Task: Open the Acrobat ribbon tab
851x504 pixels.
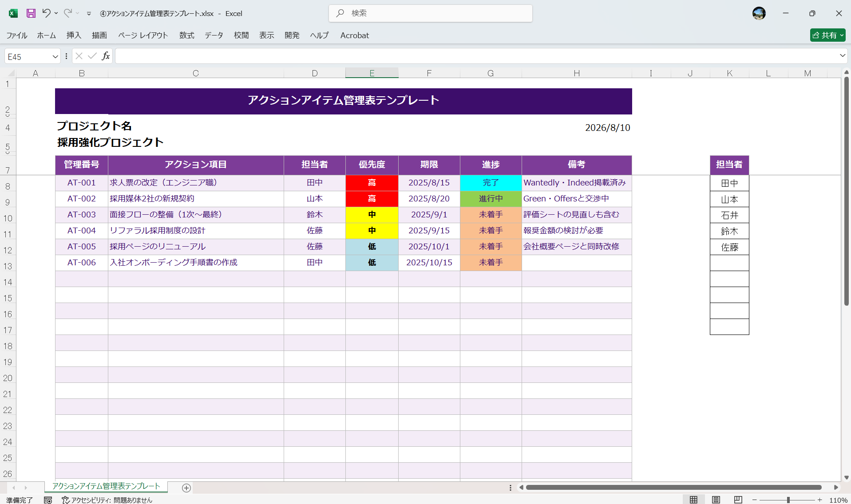Action: tap(355, 35)
